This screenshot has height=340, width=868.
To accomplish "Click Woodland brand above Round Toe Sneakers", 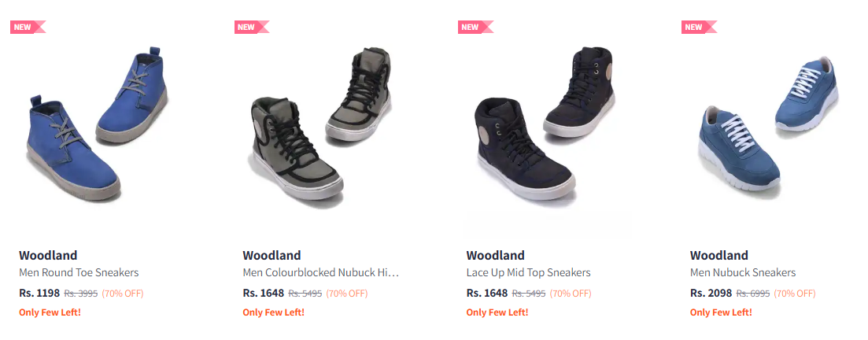I will coord(48,255).
